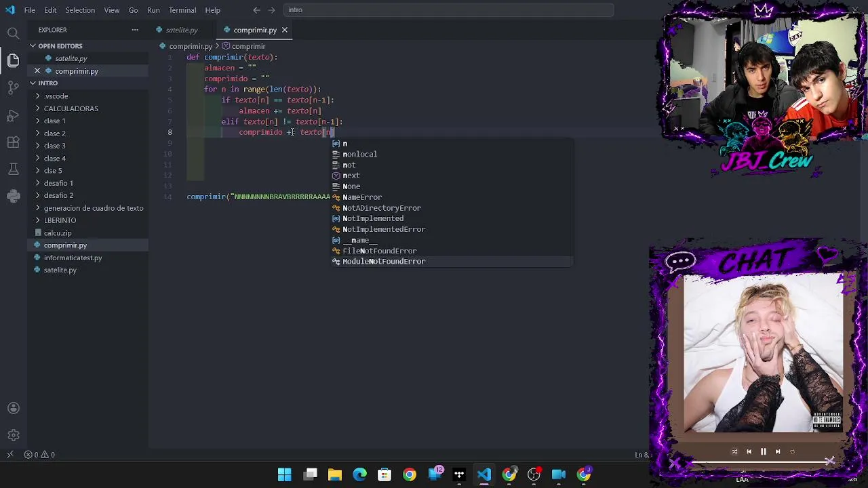Viewport: 868px width, 488px height.
Task: Open the Explorer view in activity bar
Action: (x=13, y=60)
